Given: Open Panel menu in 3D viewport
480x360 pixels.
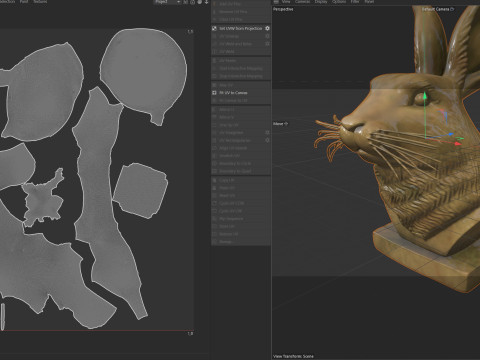Looking at the screenshot, I should tap(369, 2).
